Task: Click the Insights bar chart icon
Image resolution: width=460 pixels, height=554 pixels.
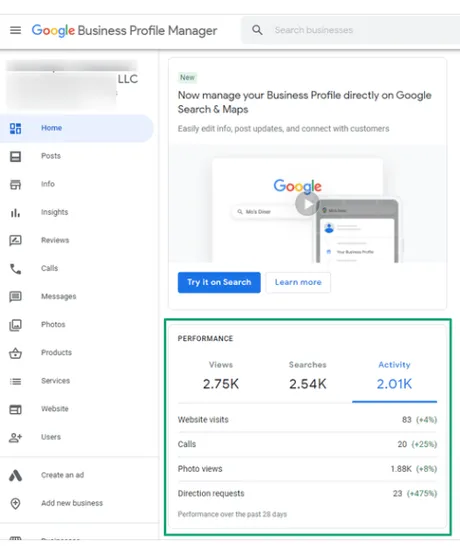Action: pos(15,213)
